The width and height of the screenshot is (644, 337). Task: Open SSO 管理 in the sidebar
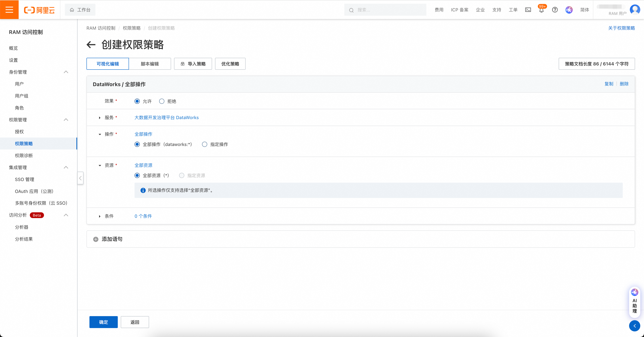pyautogui.click(x=24, y=179)
